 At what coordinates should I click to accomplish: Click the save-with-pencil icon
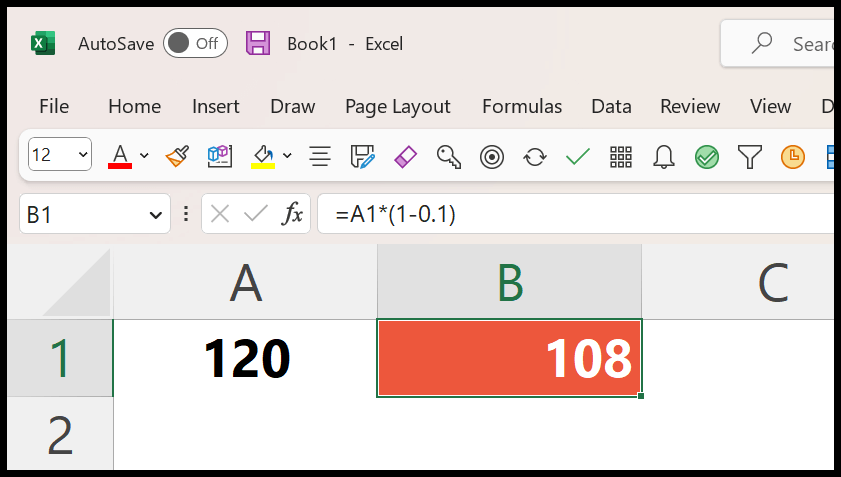click(x=363, y=157)
